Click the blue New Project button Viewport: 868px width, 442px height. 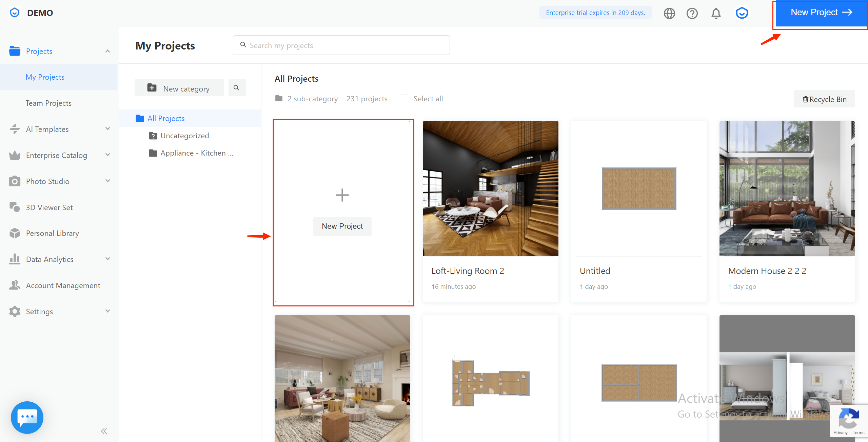point(821,13)
